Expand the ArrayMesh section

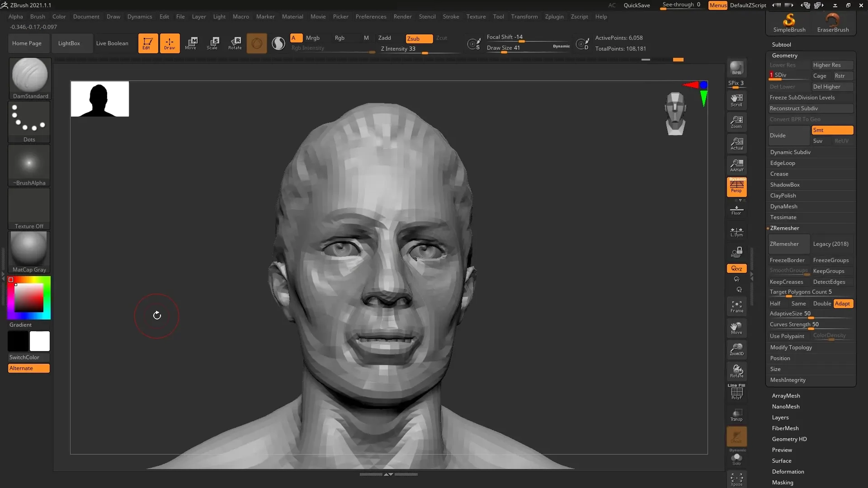point(786,395)
